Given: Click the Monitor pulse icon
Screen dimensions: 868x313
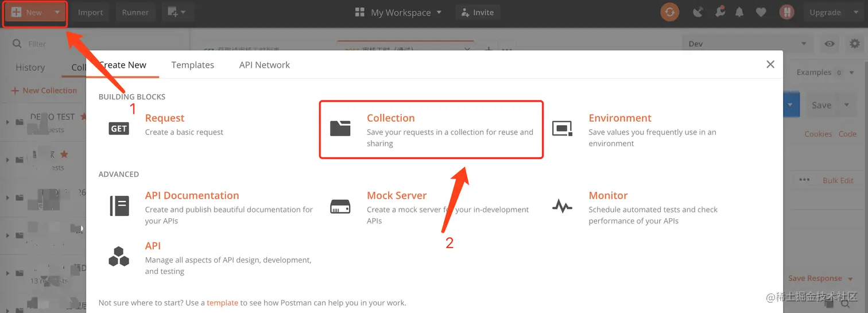Looking at the screenshot, I should click(x=562, y=206).
